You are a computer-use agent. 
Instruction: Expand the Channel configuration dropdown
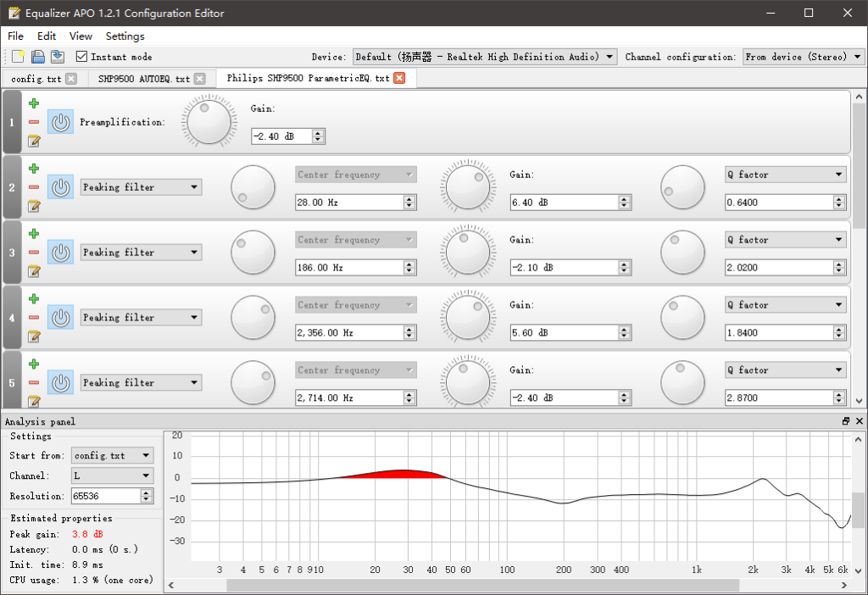pos(803,57)
